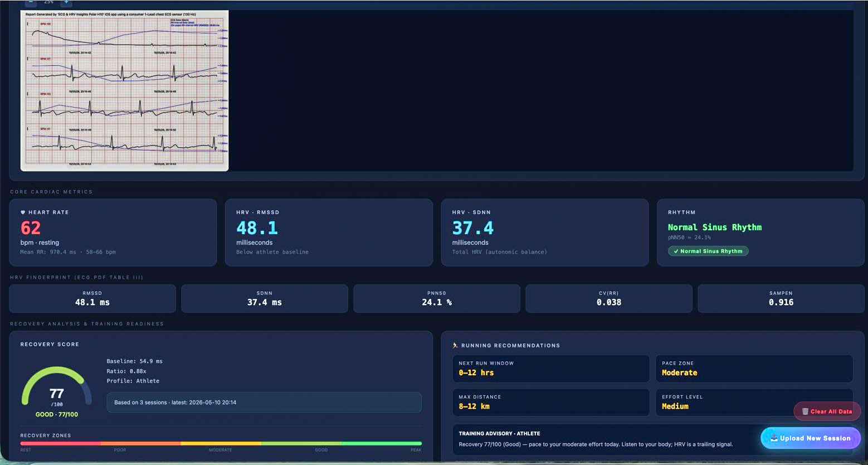Click 'Ratio: 0.88x' text

click(x=126, y=371)
